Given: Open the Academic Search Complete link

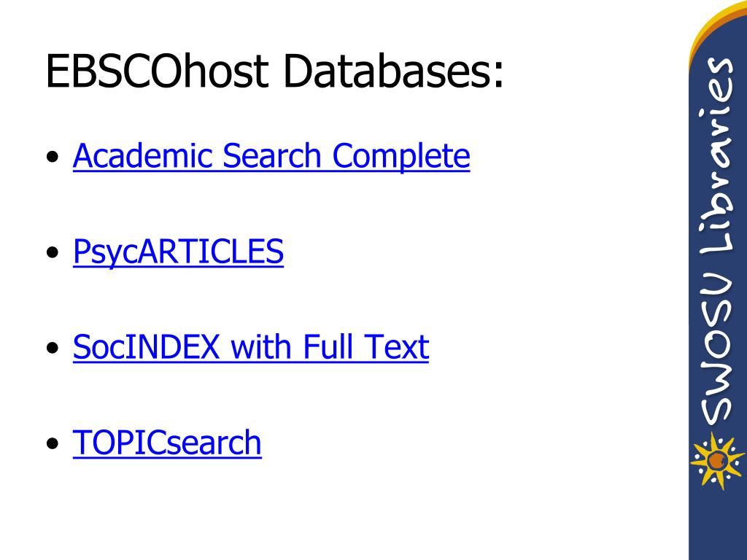Looking at the screenshot, I should click(x=271, y=156).
